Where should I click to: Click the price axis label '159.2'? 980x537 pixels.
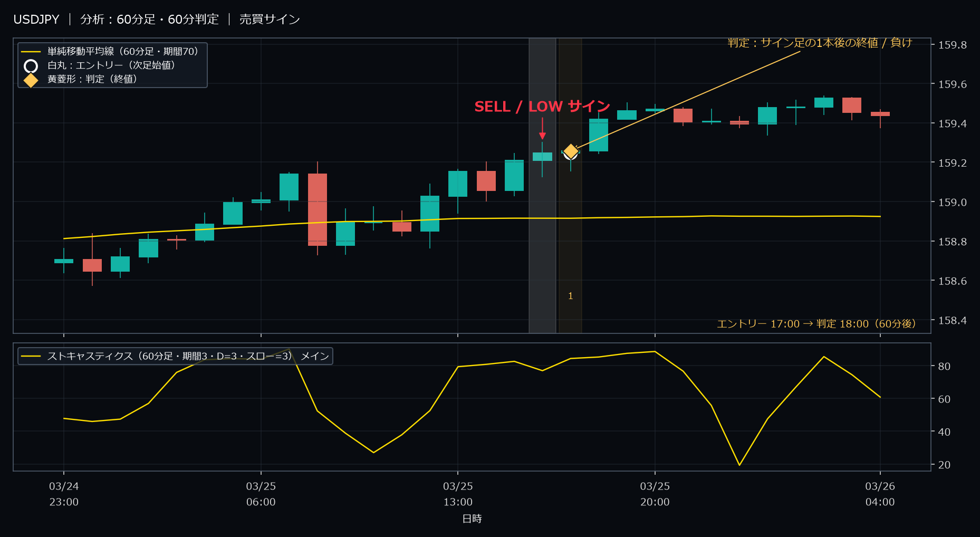tap(952, 163)
